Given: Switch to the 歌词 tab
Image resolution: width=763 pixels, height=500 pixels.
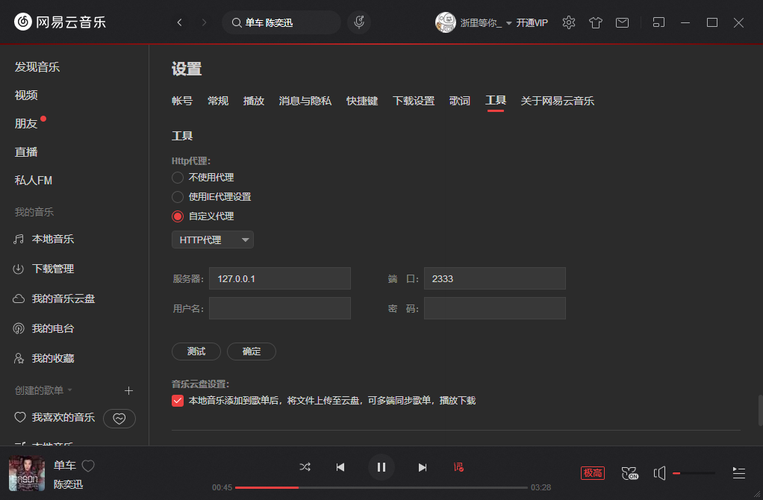Looking at the screenshot, I should click(x=460, y=101).
